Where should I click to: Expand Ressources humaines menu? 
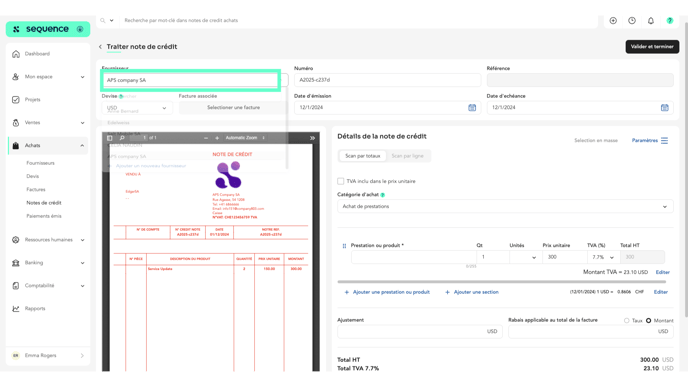(x=48, y=240)
